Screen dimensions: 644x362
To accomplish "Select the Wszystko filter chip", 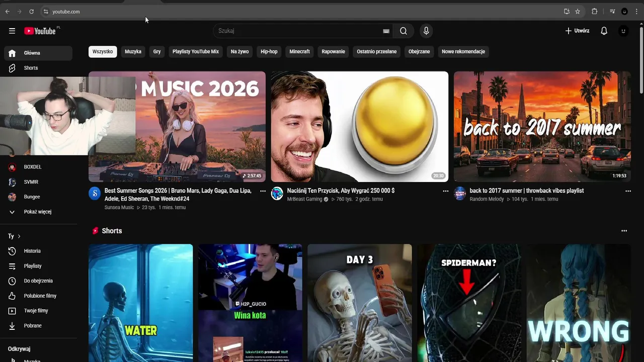I will tap(103, 51).
